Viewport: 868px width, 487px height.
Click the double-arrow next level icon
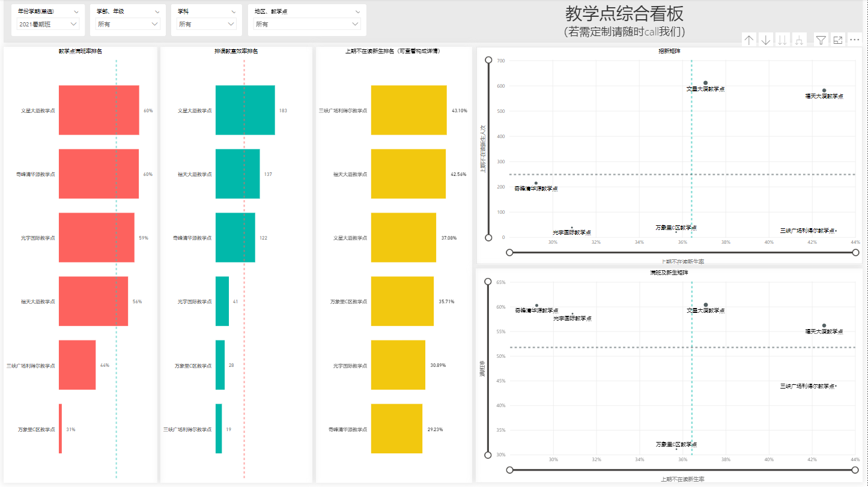point(782,40)
